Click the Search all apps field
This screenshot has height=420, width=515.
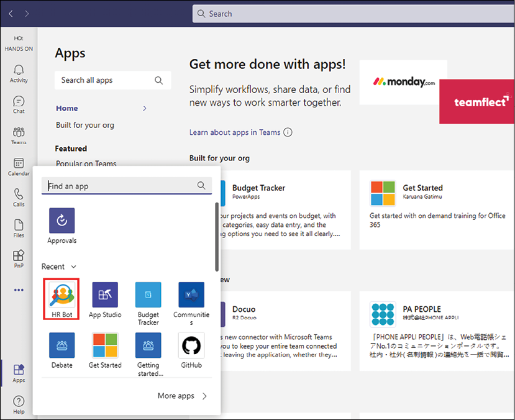112,80
